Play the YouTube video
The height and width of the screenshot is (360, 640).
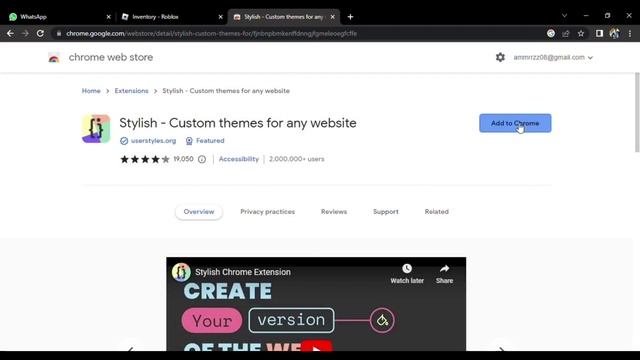[x=316, y=345]
